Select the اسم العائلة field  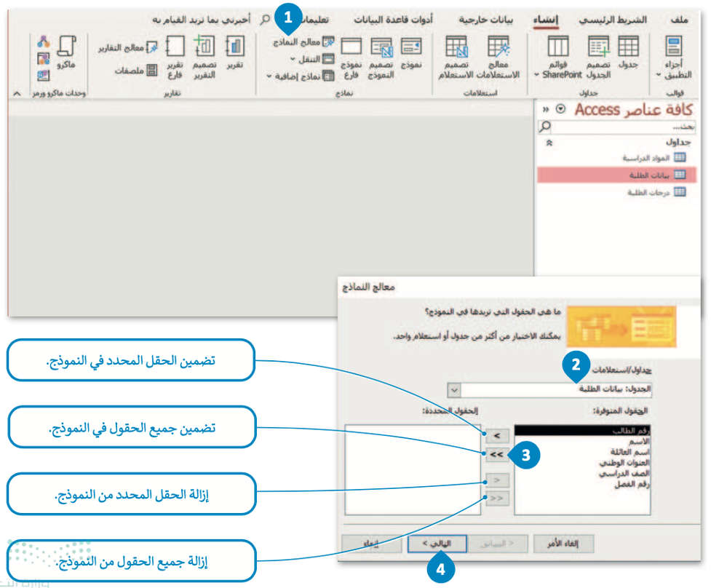coord(582,452)
